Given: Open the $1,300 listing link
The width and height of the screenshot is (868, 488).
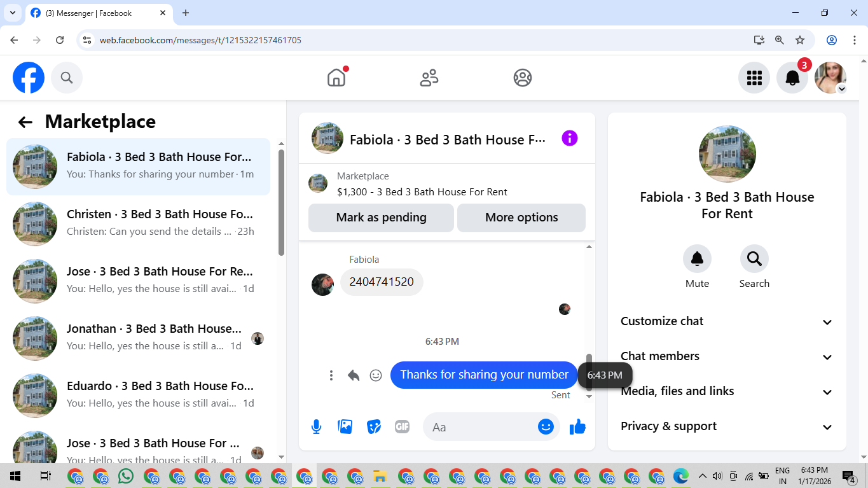Looking at the screenshot, I should (422, 192).
